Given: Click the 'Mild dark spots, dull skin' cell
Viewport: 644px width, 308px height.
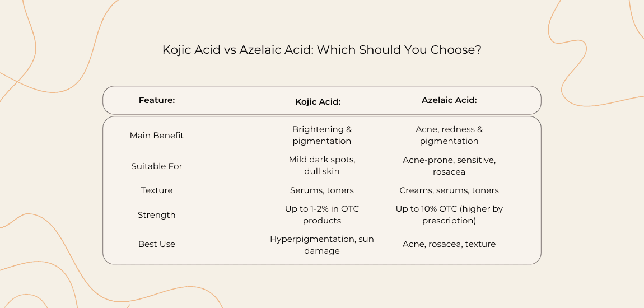Looking at the screenshot, I should pos(322,166).
